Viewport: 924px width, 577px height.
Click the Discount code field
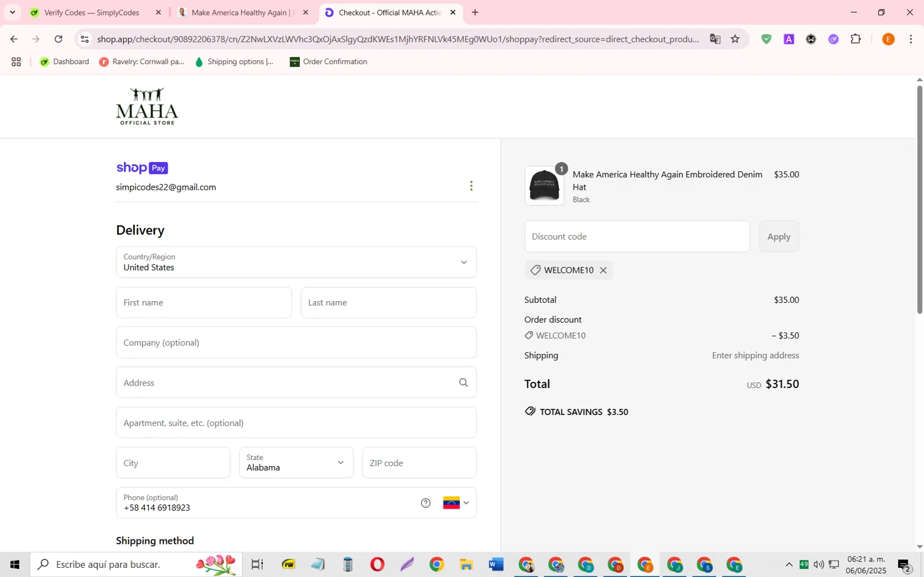637,236
